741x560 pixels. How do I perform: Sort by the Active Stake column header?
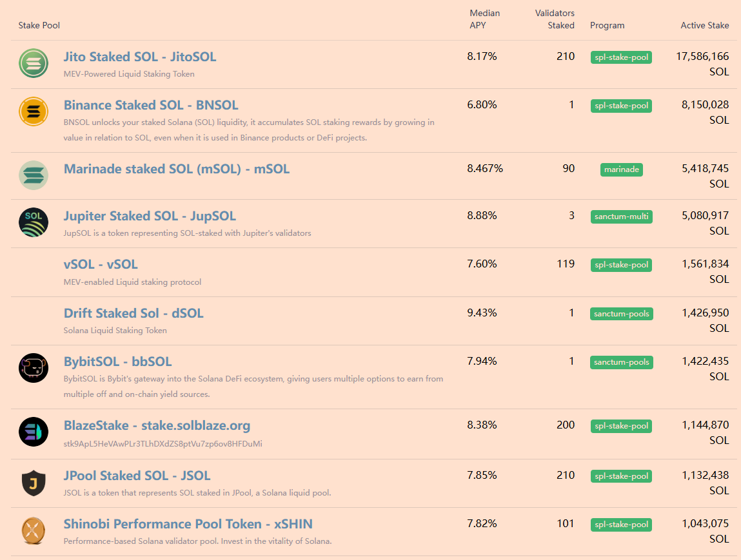(x=705, y=26)
